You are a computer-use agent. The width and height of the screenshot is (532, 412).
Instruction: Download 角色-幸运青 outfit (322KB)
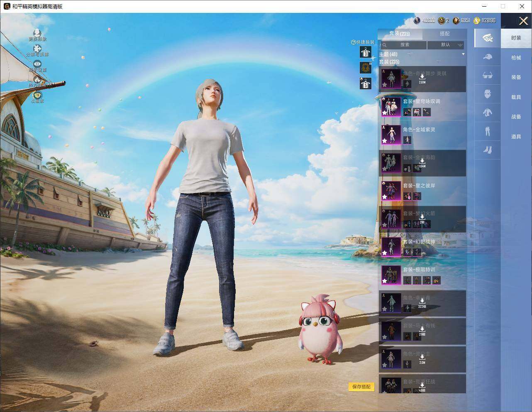coord(422,303)
